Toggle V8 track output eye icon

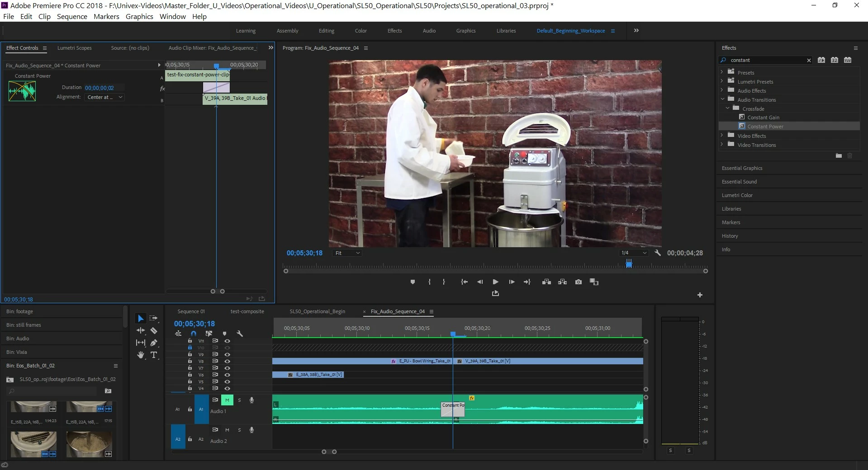[x=228, y=361]
